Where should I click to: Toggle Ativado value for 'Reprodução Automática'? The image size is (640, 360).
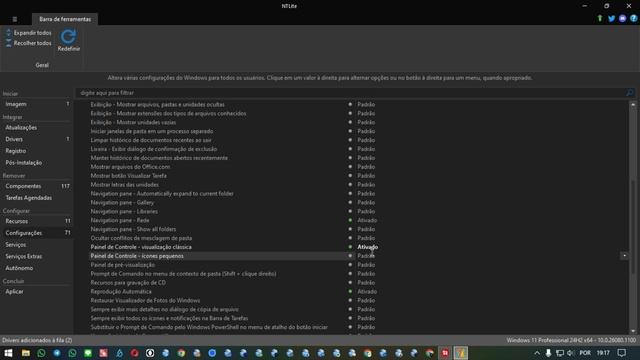367,291
